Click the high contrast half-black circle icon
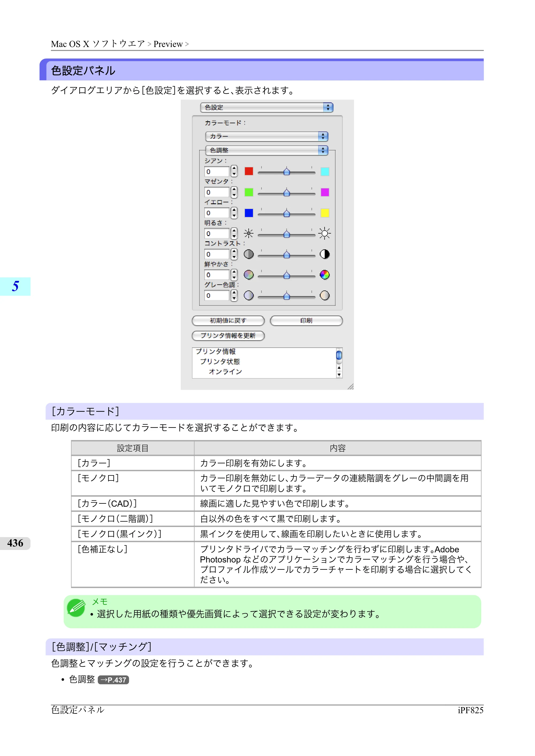The width and height of the screenshot is (535, 756). pyautogui.click(x=325, y=254)
